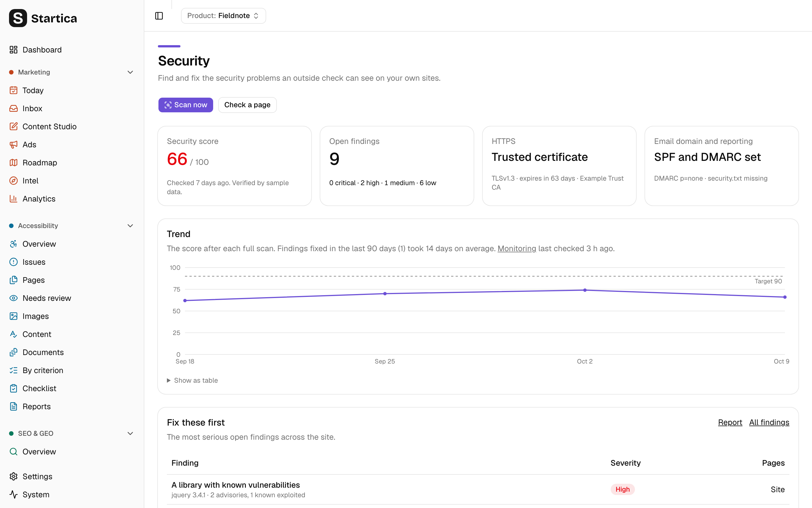Click the System activity pulse icon
Image resolution: width=812 pixels, height=508 pixels.
pos(14,494)
